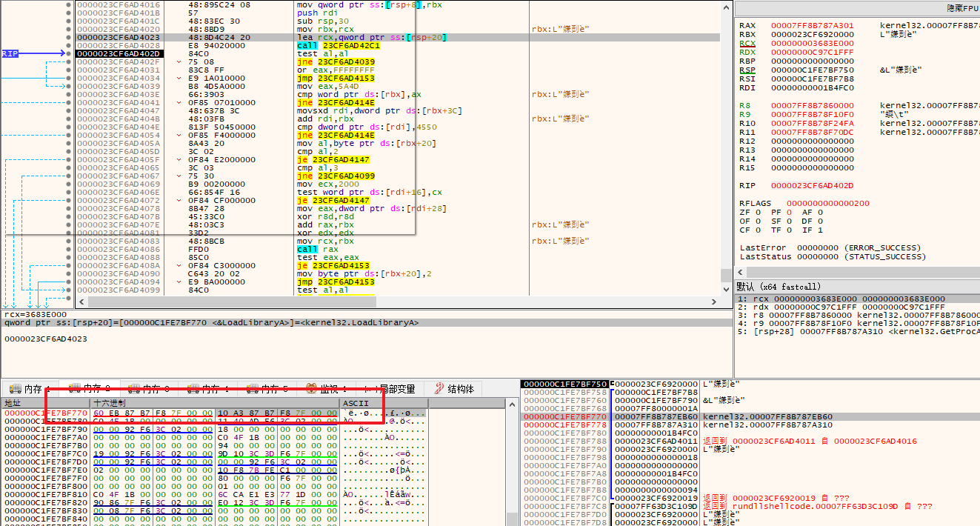980x526 pixels.
Task: Select the instruction lea rcx,qword ptr ss:[rsp+20]
Action: coord(371,37)
